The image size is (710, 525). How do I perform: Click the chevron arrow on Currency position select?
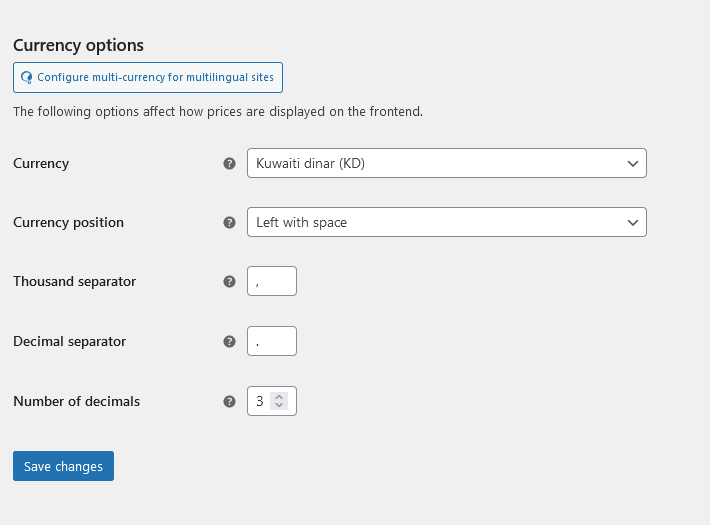633,222
